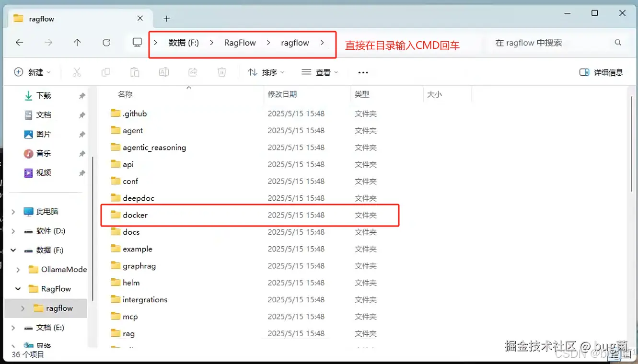638x364 pixels.
Task: Expand chevron before 数据 (F:) breadcrumb
Action: [x=156, y=43]
